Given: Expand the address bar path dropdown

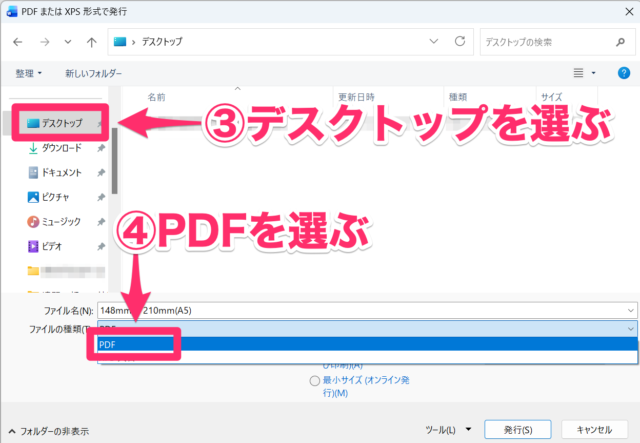Looking at the screenshot, I should (434, 43).
